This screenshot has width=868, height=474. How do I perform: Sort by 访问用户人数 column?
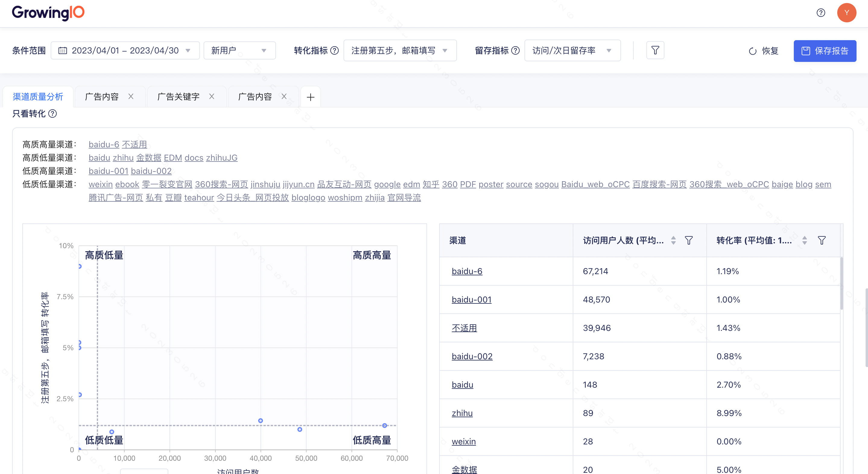(x=673, y=240)
